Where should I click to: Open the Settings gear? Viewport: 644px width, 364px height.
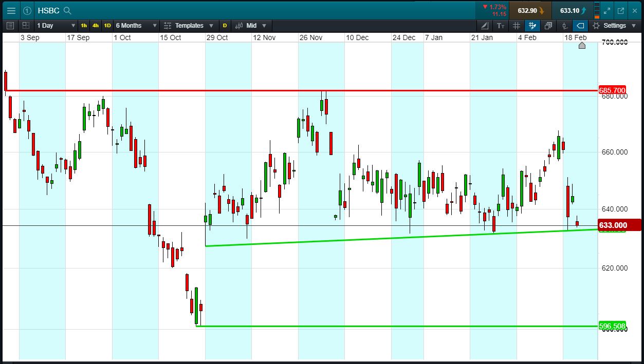click(596, 25)
